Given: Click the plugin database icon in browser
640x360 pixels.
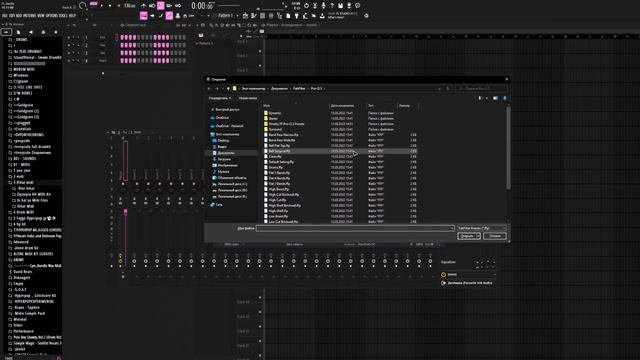Looking at the screenshot, I should click(43, 32).
